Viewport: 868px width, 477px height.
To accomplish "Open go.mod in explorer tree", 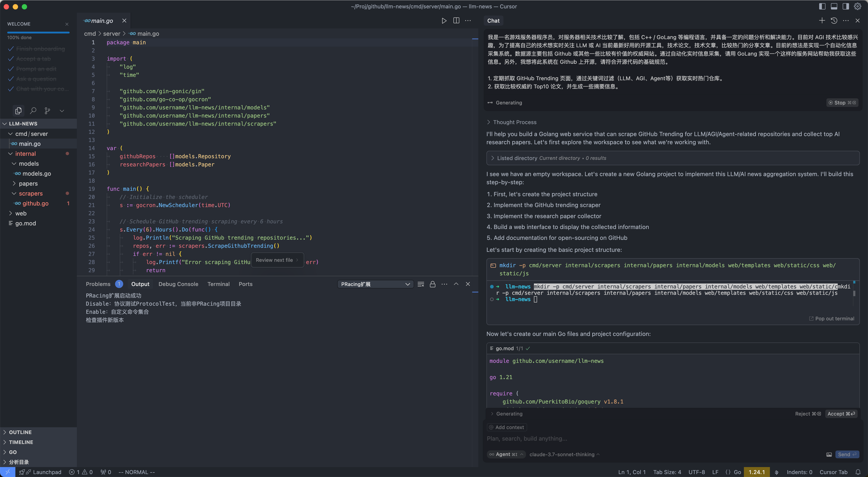I will tap(38, 223).
